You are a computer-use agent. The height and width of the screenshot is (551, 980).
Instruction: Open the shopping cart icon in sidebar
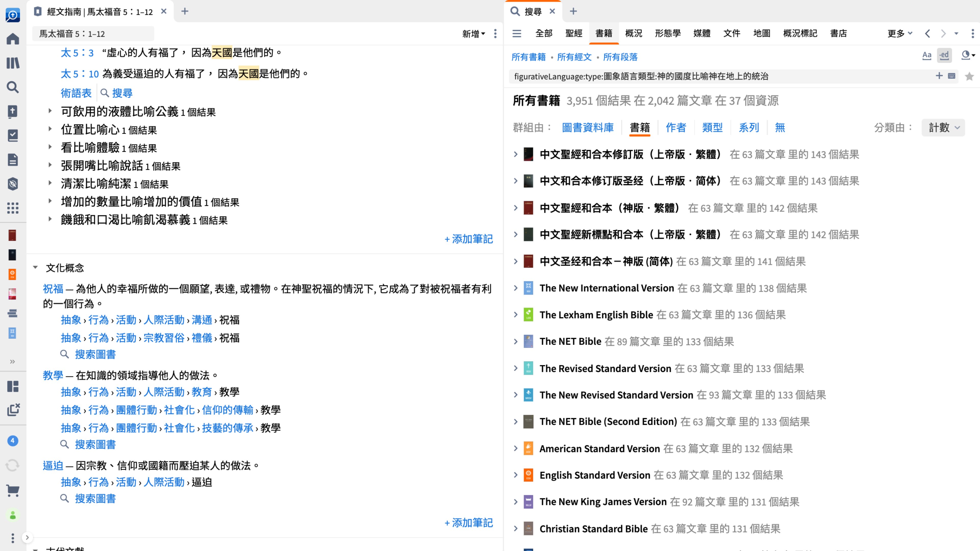(x=13, y=491)
